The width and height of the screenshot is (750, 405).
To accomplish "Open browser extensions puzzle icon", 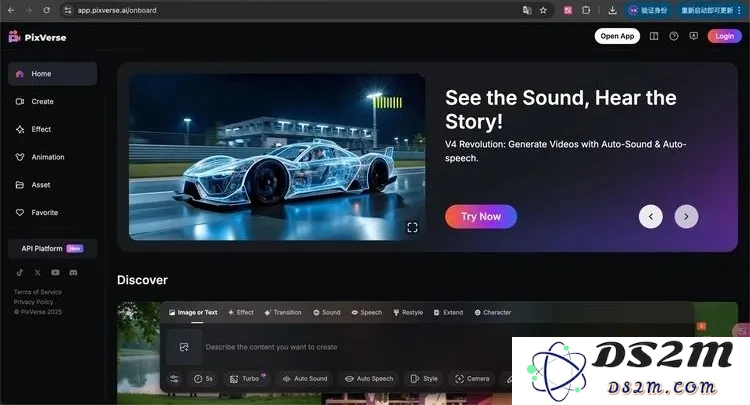I will pos(586,10).
